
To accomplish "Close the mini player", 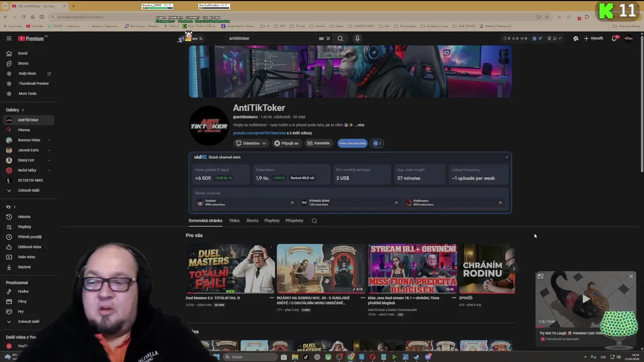I will click(x=631, y=276).
